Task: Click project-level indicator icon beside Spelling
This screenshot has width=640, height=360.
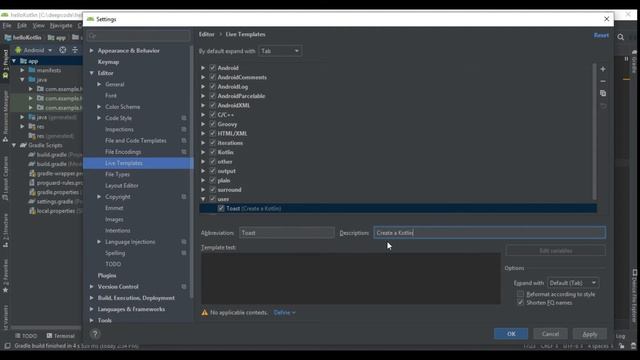Action: click(184, 253)
